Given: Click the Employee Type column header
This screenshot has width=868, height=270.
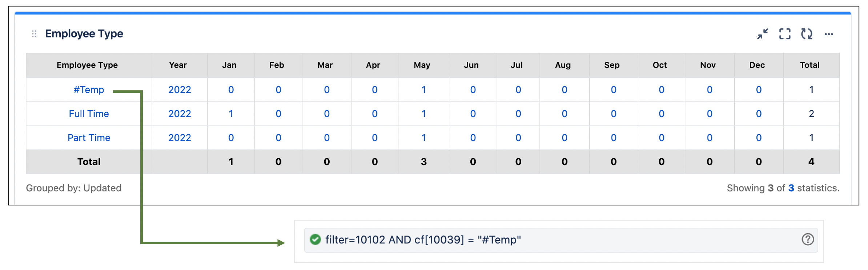Looking at the screenshot, I should [x=87, y=65].
